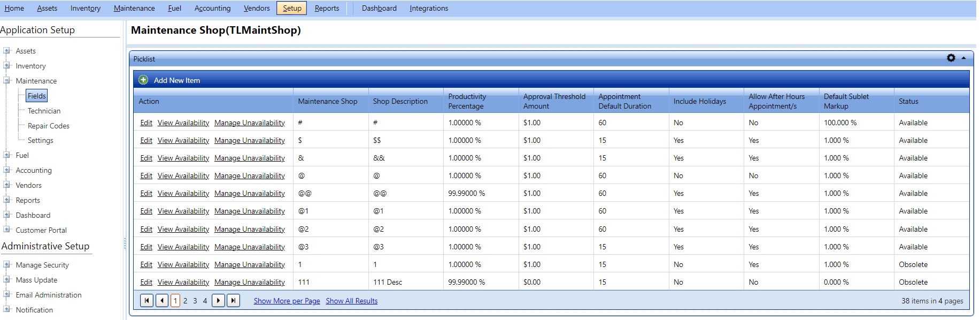Select Technician in the Maintenance tree

click(x=44, y=111)
